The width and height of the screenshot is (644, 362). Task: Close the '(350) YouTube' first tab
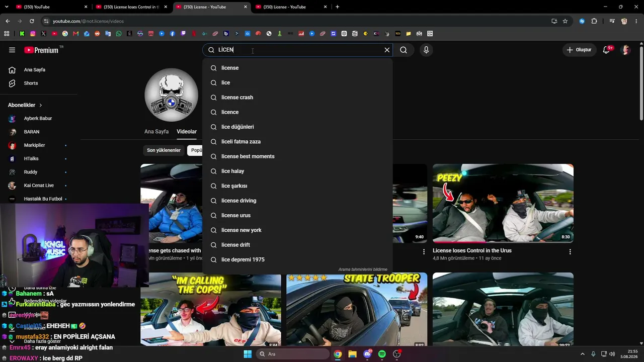click(86, 7)
